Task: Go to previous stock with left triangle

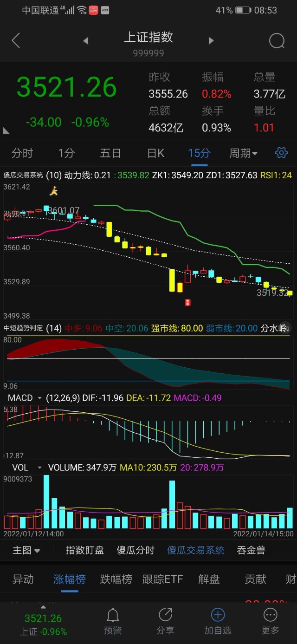Action: (85, 41)
